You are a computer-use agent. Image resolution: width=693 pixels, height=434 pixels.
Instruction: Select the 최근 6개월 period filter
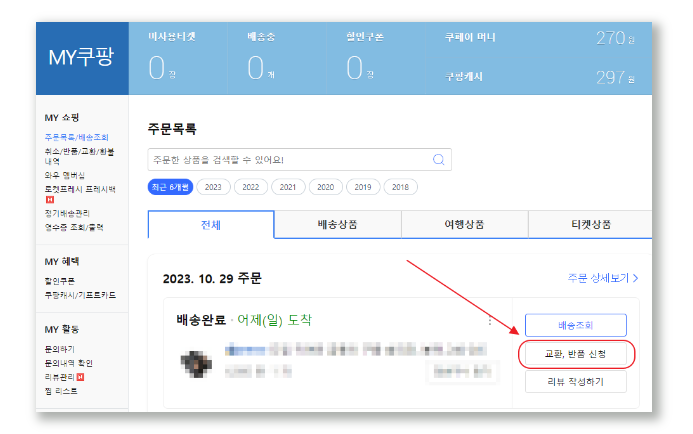click(170, 187)
